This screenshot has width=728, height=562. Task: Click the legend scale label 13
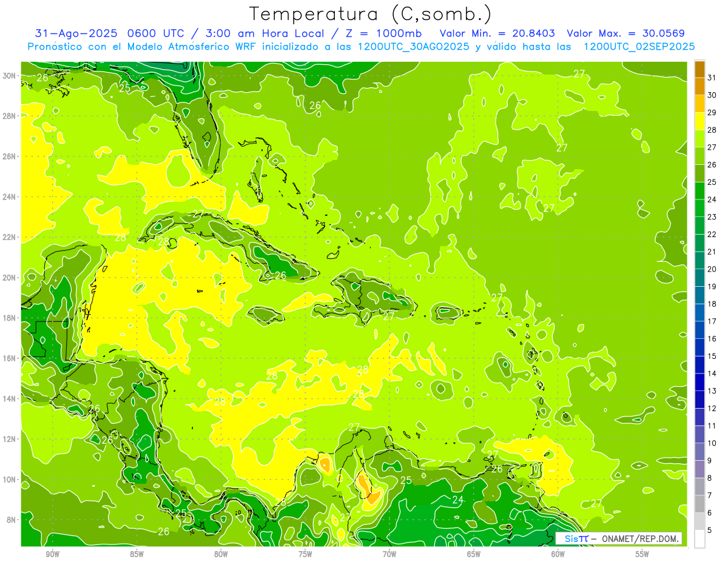[712, 390]
